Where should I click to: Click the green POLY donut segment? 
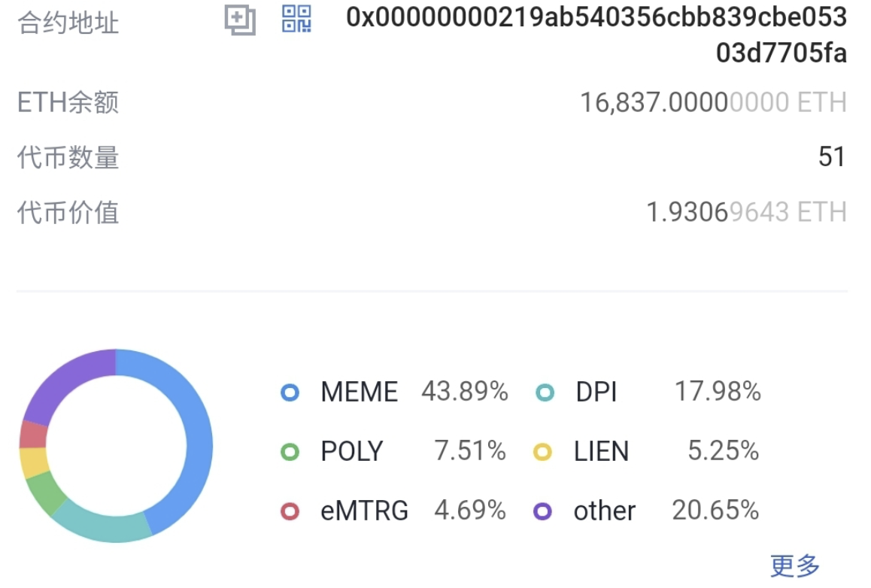[44, 493]
